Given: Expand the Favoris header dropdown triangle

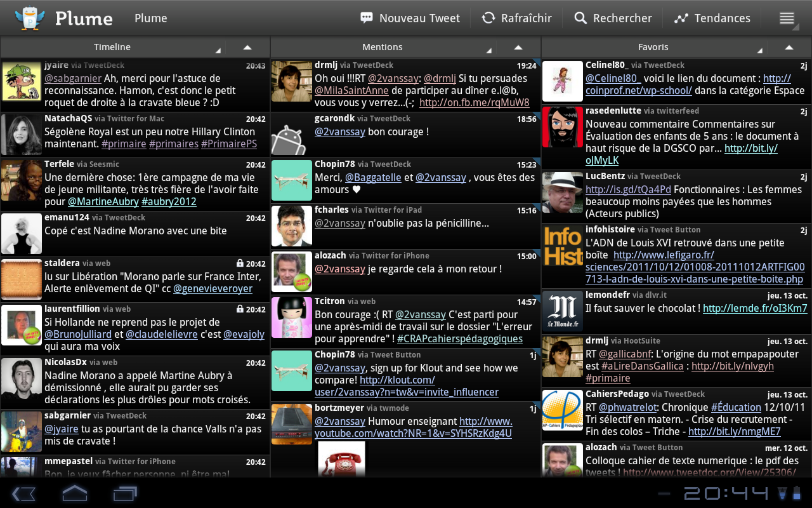Looking at the screenshot, I should click(x=760, y=50).
